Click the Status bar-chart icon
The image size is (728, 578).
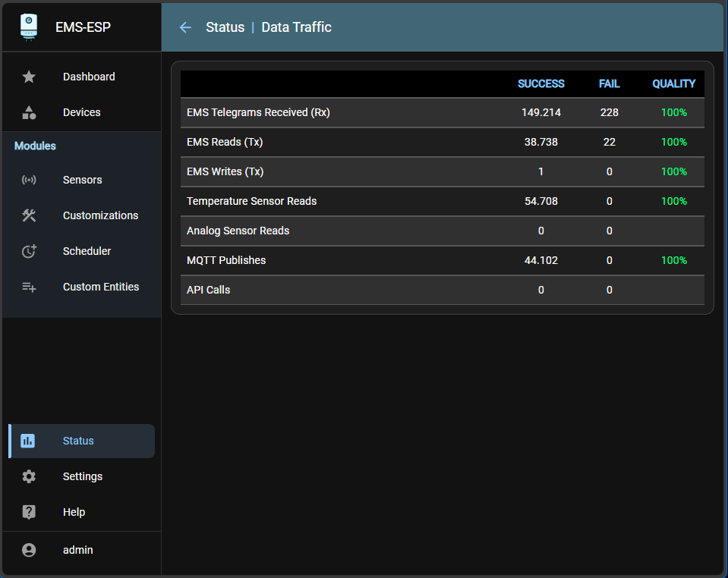[28, 441]
